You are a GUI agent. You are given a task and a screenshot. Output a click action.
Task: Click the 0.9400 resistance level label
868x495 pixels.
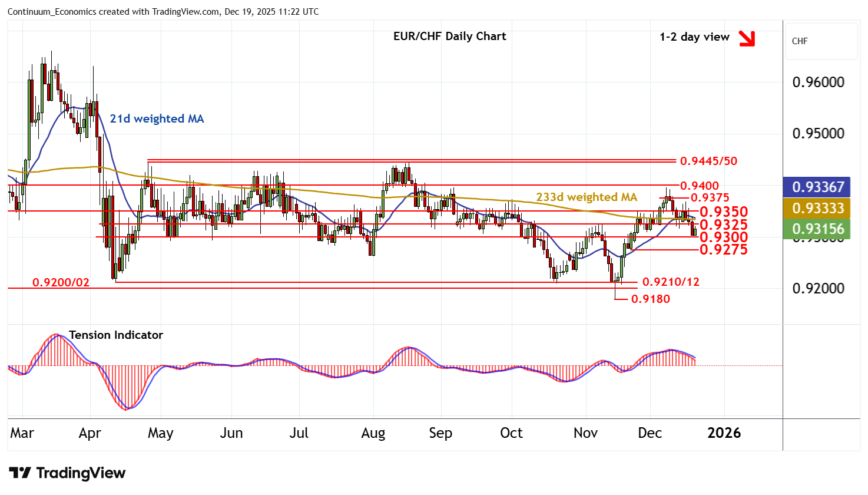pos(699,186)
